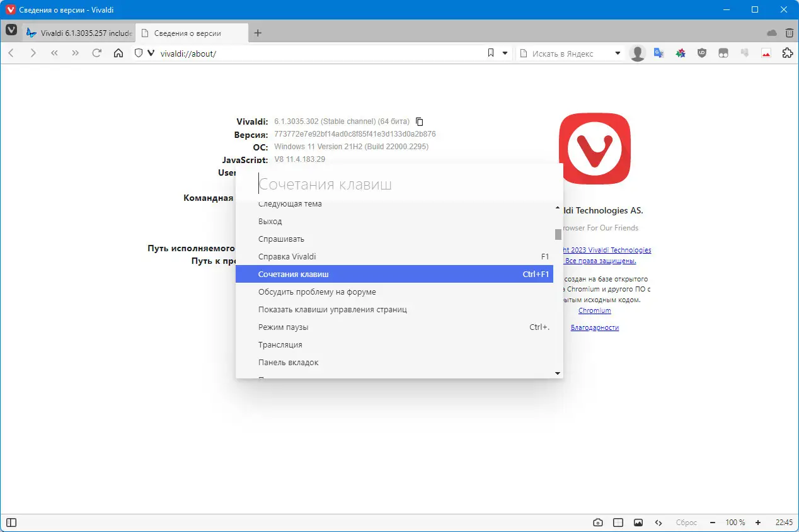799x532 pixels.
Task: Open the Vivaldi main menu button
Action: pyautogui.click(x=11, y=30)
